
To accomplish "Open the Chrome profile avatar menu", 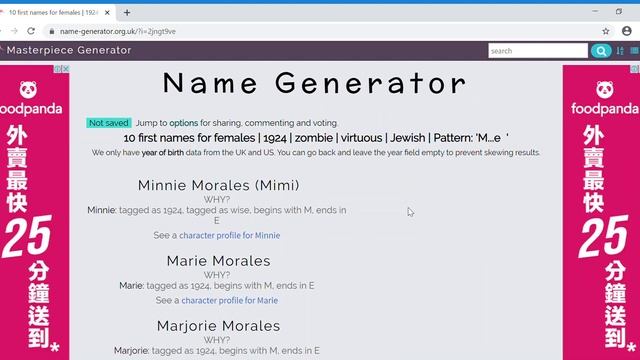I will point(627,31).
